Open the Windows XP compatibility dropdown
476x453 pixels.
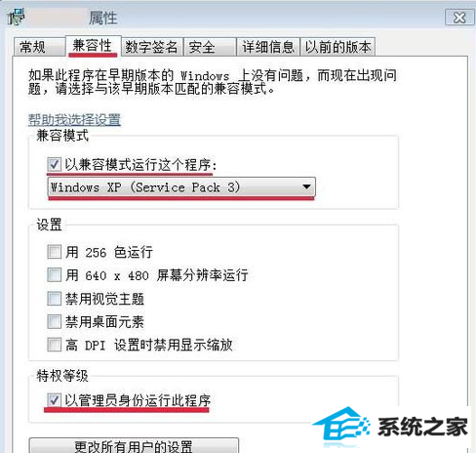pyautogui.click(x=181, y=187)
